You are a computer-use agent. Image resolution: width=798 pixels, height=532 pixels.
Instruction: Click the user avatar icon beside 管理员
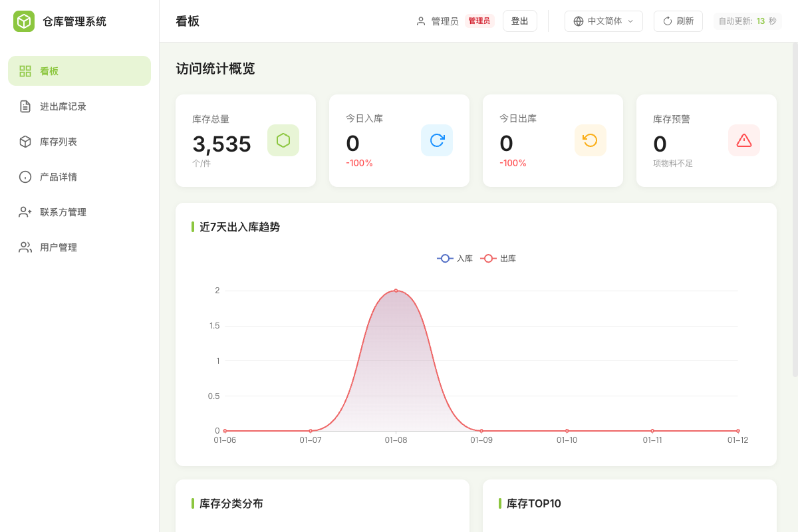(421, 21)
